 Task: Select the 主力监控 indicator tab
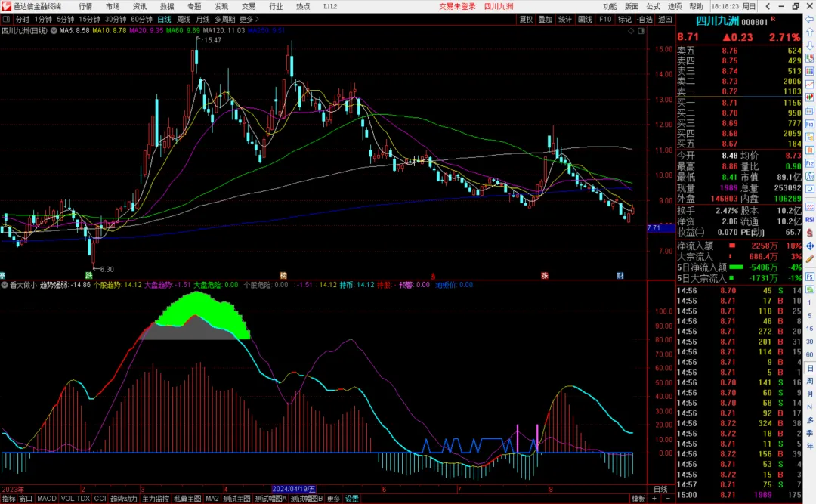[156, 499]
